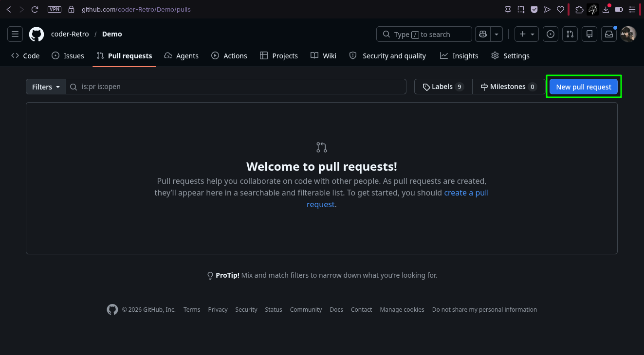Screen dimensions: 644x355
Task: Open the browser easy setup menu icon
Action: 632,9
